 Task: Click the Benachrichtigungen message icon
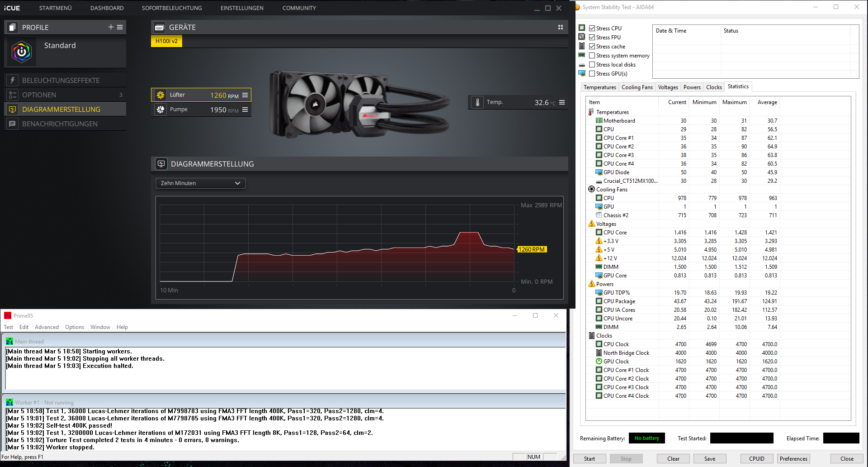coord(12,124)
